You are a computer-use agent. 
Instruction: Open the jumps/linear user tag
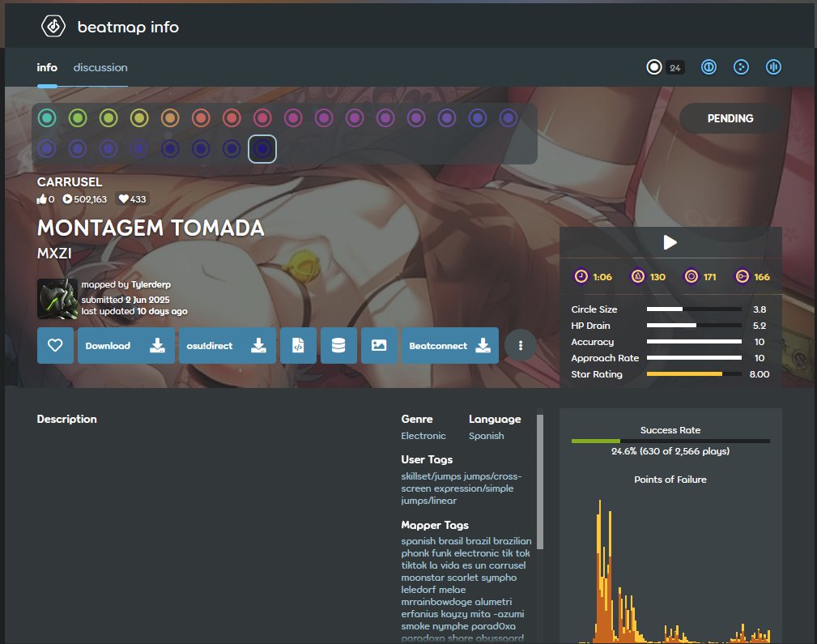tap(429, 501)
